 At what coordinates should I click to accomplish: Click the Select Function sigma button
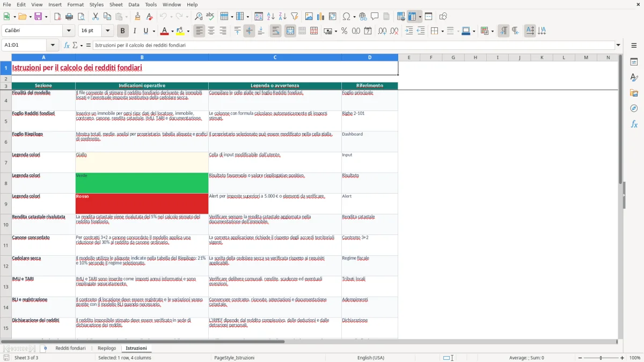(75, 45)
